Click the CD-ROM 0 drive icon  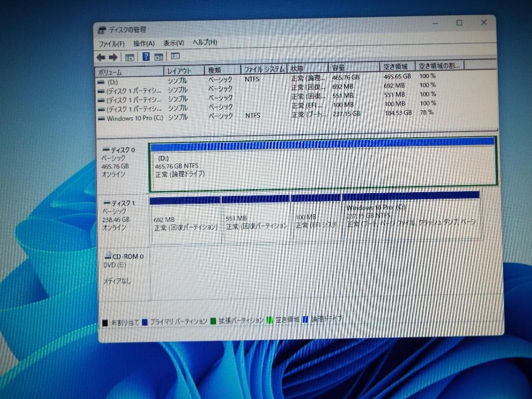click(107, 256)
